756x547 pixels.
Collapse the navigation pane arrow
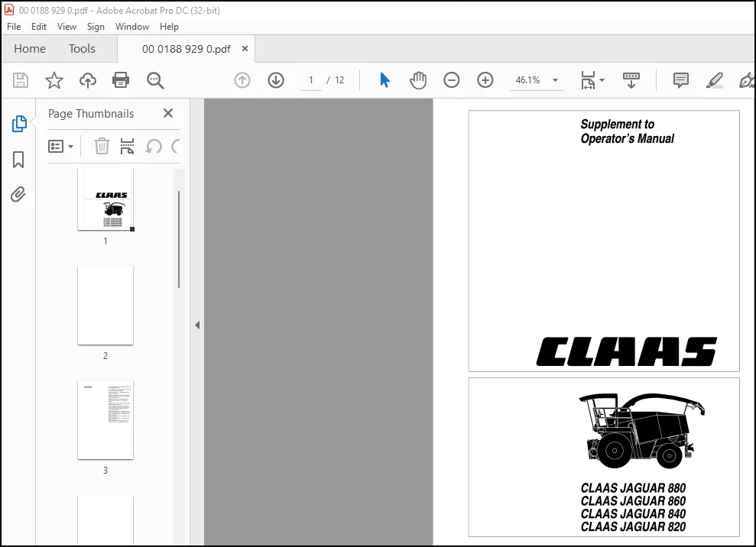(x=197, y=325)
